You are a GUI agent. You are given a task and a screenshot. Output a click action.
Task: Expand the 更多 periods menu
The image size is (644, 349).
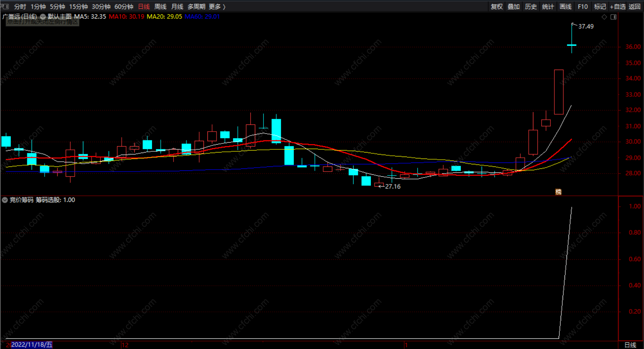pos(217,7)
